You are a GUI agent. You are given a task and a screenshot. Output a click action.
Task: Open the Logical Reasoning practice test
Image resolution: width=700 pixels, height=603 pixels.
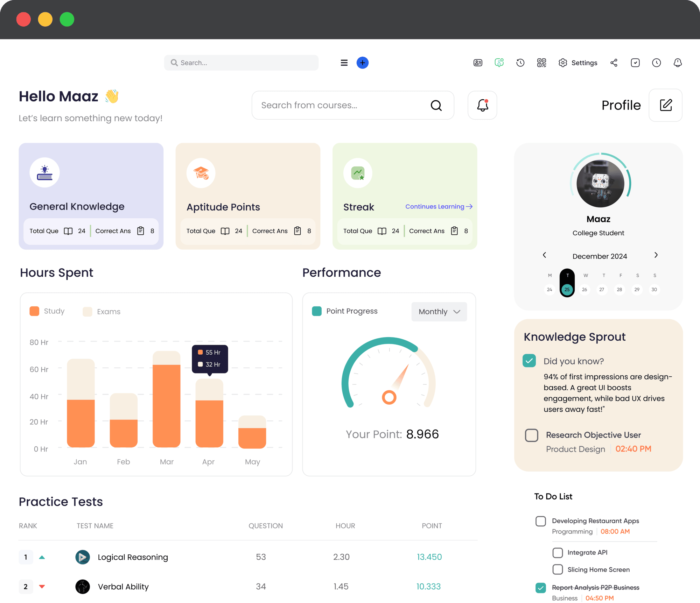[x=133, y=557]
